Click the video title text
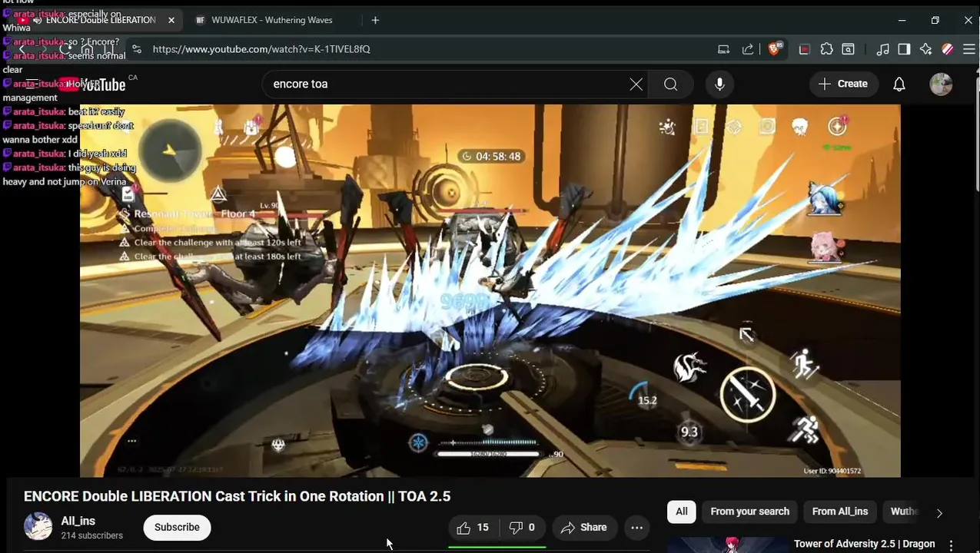Image resolution: width=980 pixels, height=553 pixels. point(237,496)
